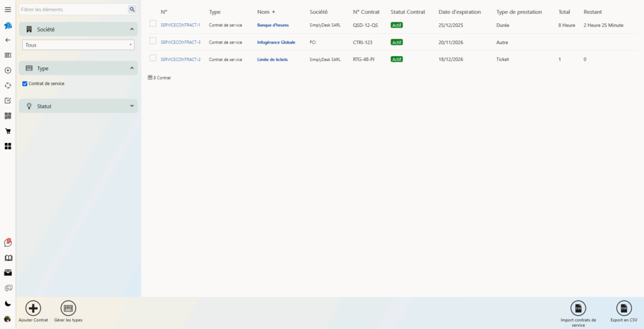The image size is (644, 329).
Task: Open the inbox tray icon in sidebar
Action: pyautogui.click(x=8, y=273)
